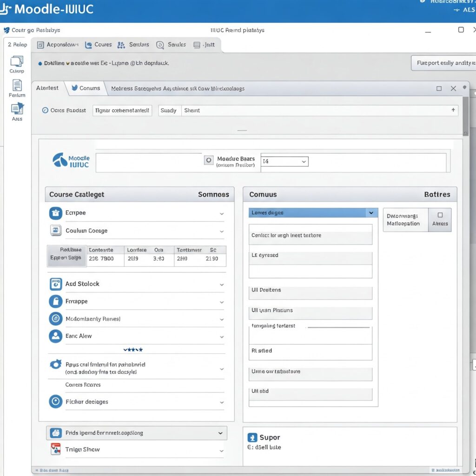Click the Flaeport eally andlty button

(443, 63)
